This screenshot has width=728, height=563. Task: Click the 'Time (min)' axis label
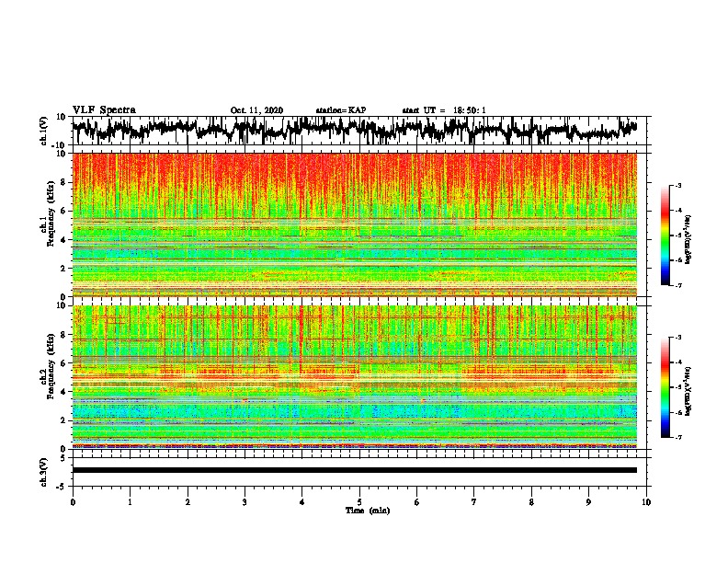coord(368,511)
